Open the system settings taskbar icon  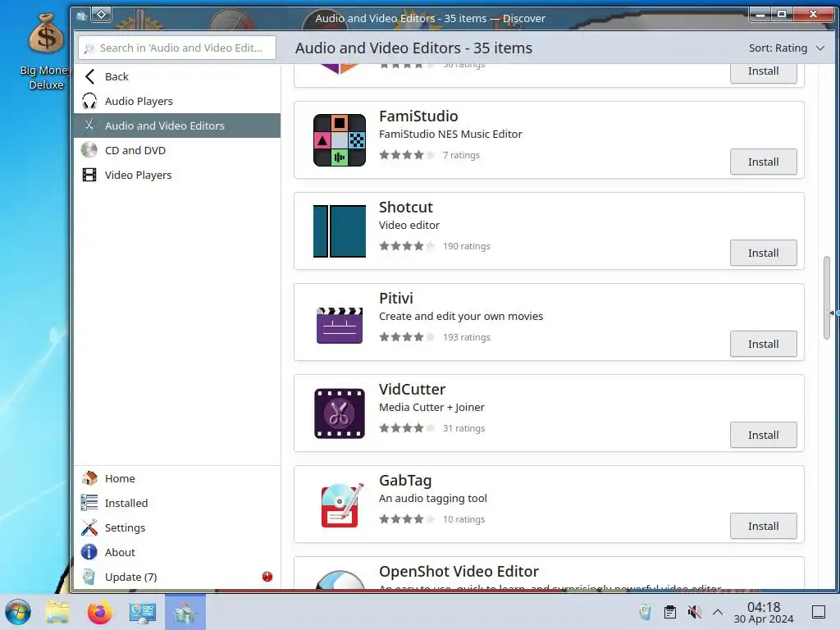(143, 612)
